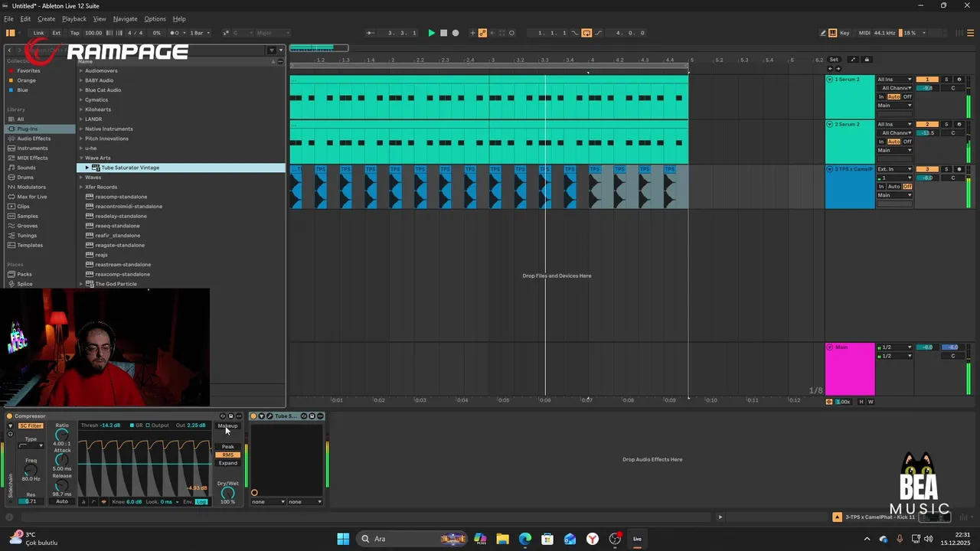Toggle Automation Arm in the transport bar
This screenshot has height=551, width=980.
click(483, 33)
